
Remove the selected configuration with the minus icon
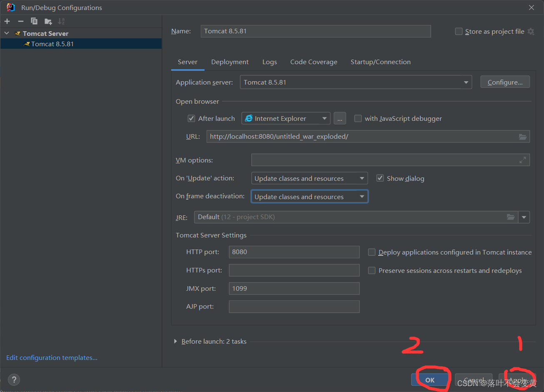[x=21, y=21]
